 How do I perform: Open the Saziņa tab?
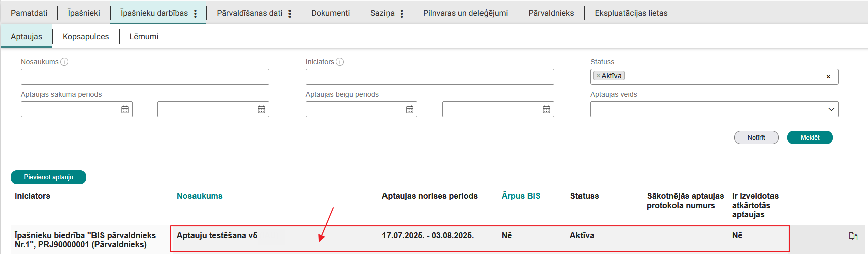click(x=382, y=13)
